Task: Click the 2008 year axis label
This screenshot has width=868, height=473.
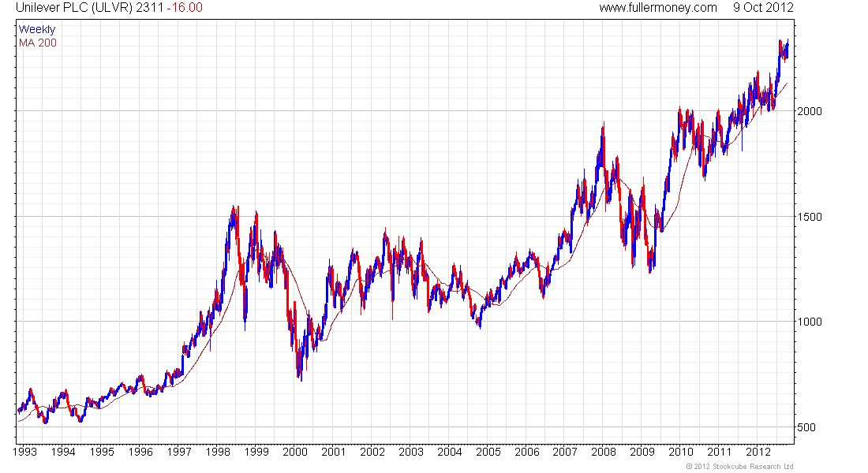Action: pyautogui.click(x=604, y=452)
